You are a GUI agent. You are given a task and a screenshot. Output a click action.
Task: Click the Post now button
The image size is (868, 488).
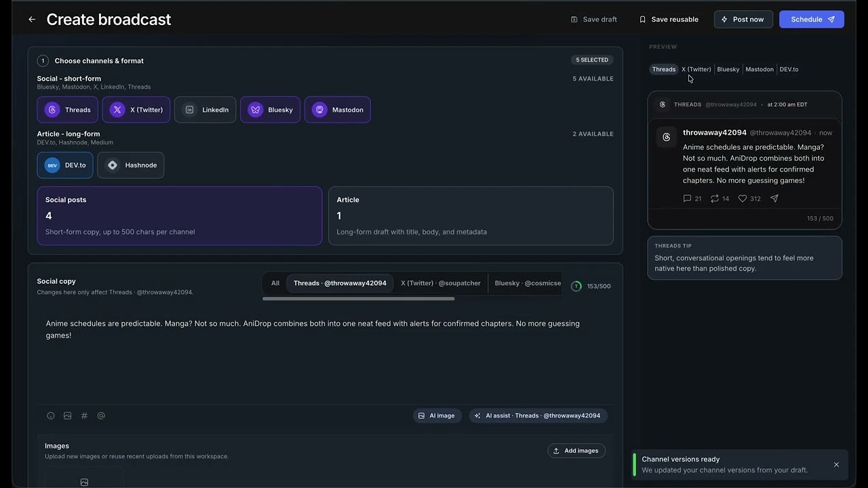click(743, 20)
